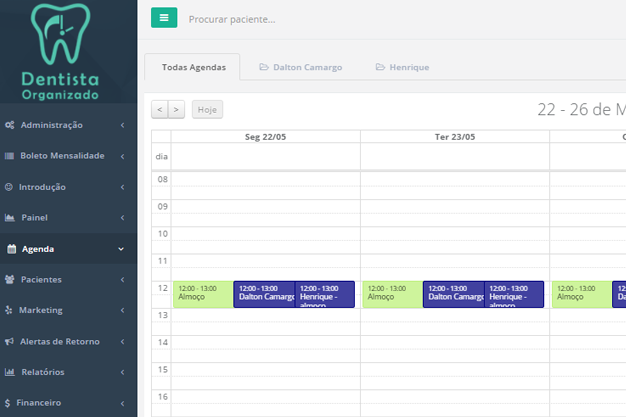Viewport: 626px width, 417px height.
Task: Open the Henrique agenda tab
Action: [402, 67]
